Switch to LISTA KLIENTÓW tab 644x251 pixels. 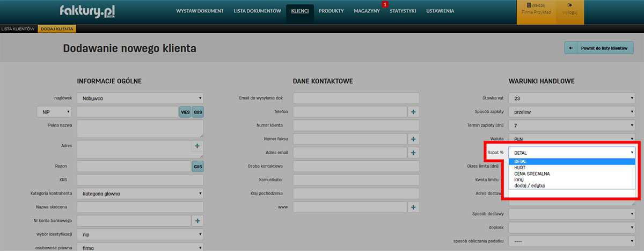[x=18, y=28]
